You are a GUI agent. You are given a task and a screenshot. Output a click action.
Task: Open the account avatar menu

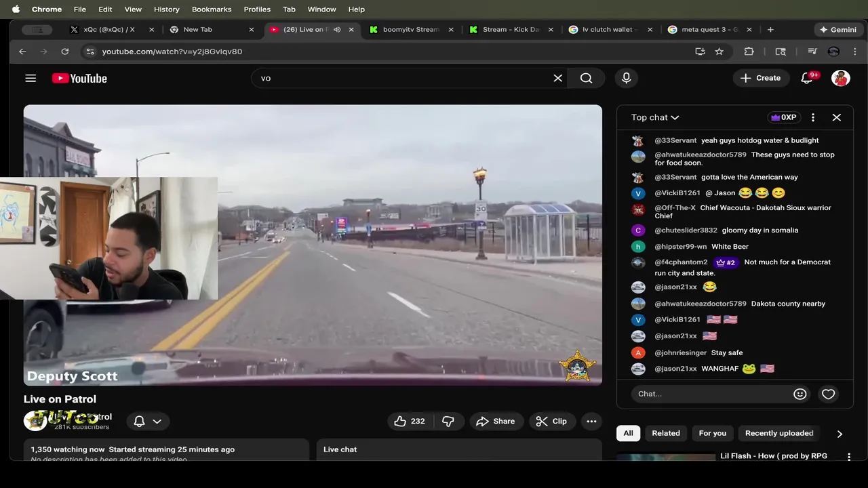pos(841,78)
